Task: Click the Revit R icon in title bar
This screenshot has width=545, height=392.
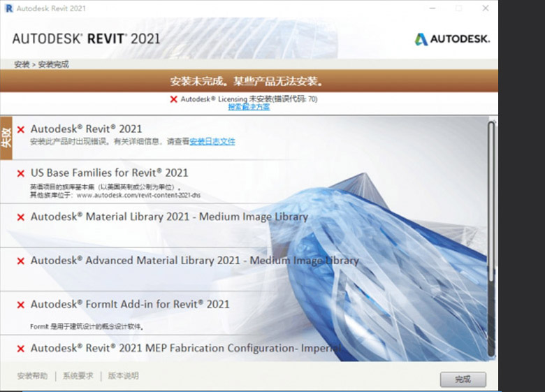Action: [x=9, y=8]
